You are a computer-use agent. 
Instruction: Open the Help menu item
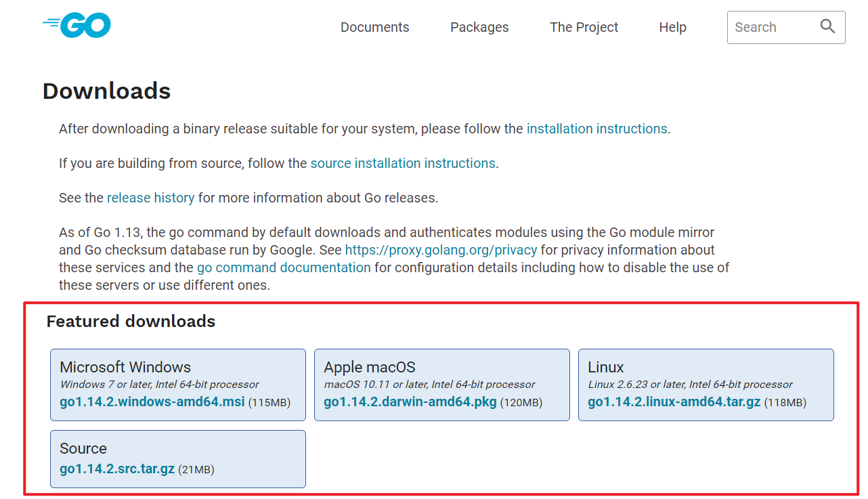coord(672,27)
